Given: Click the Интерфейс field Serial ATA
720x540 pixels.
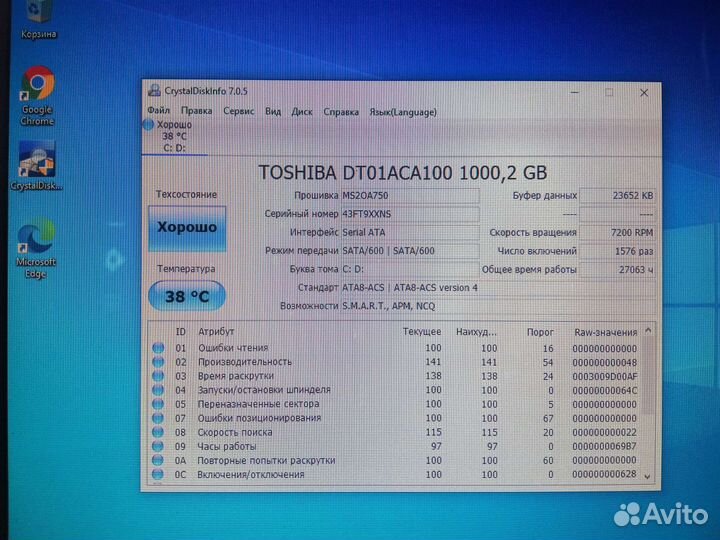Looking at the screenshot, I should point(410,232).
